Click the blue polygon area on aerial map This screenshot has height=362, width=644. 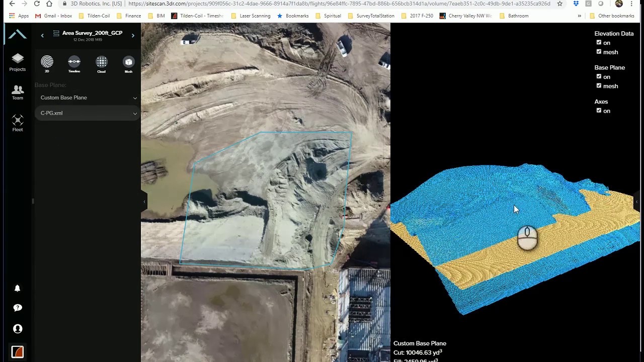pyautogui.click(x=267, y=201)
